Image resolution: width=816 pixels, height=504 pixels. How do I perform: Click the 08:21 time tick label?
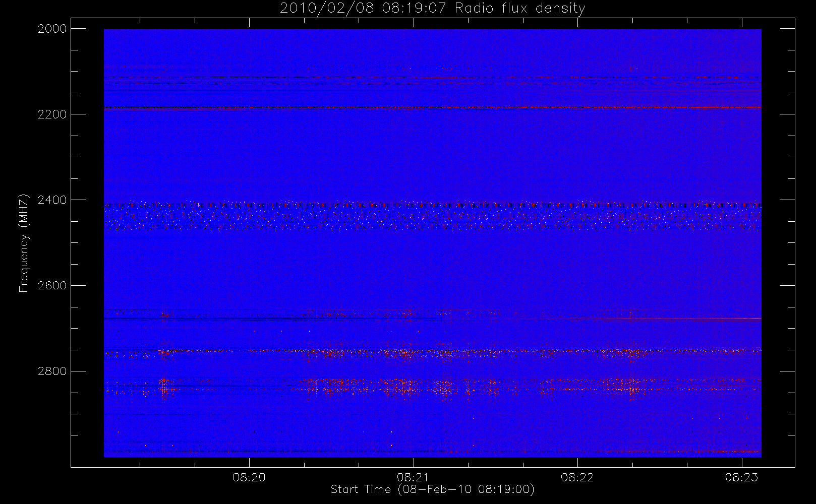tap(413, 477)
